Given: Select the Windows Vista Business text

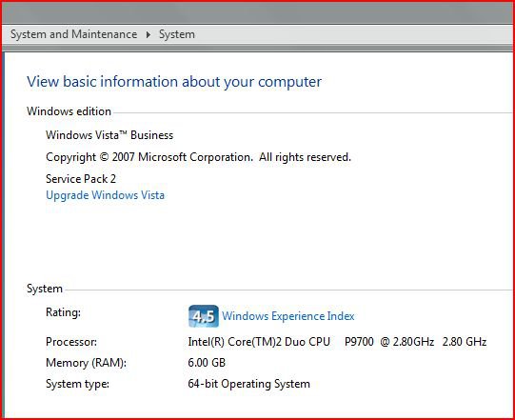Looking at the screenshot, I should pyautogui.click(x=109, y=135).
